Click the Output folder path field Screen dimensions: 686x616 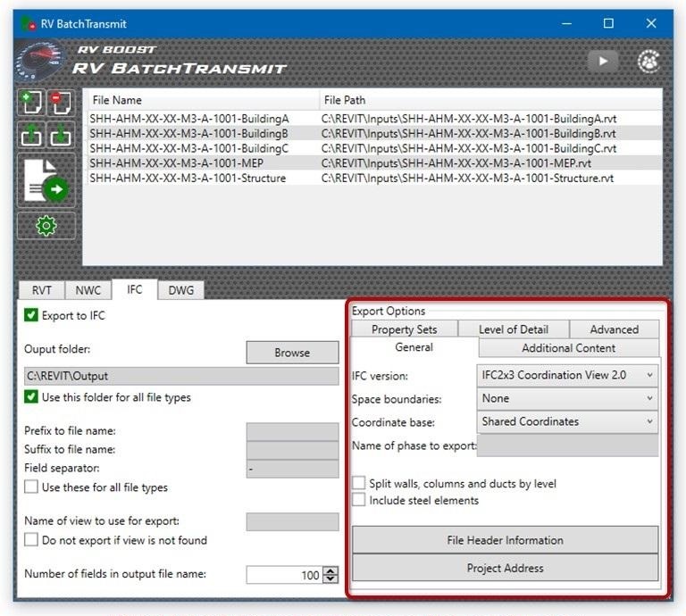[181, 376]
